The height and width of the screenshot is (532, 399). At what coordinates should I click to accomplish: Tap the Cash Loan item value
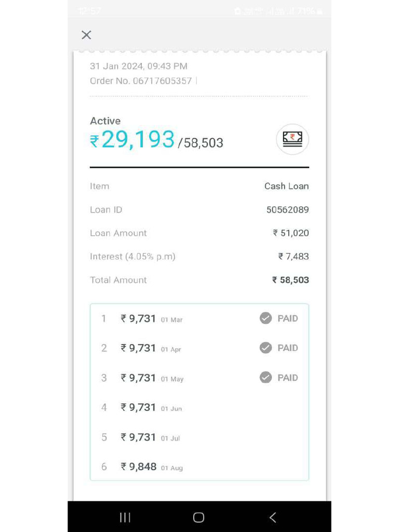pyautogui.click(x=286, y=186)
